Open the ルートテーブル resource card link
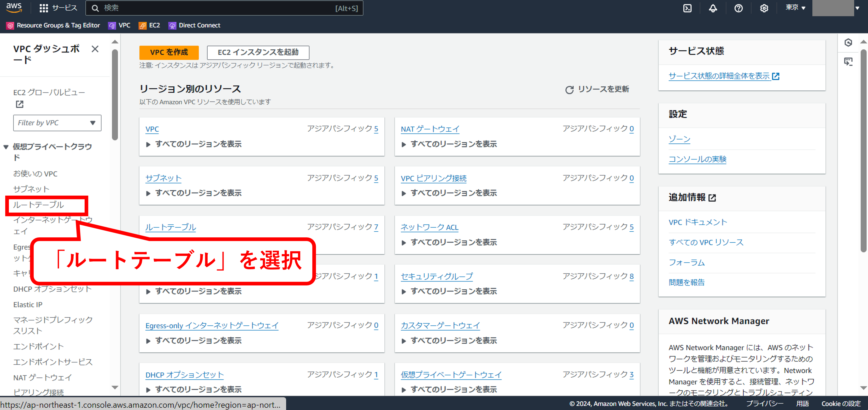The width and height of the screenshot is (868, 410). coord(171,227)
